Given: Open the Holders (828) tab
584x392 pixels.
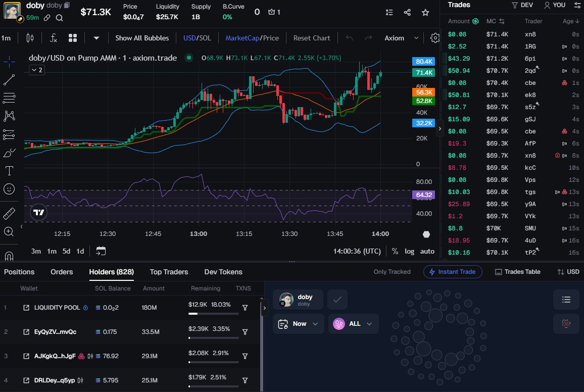Looking at the screenshot, I should (111, 272).
